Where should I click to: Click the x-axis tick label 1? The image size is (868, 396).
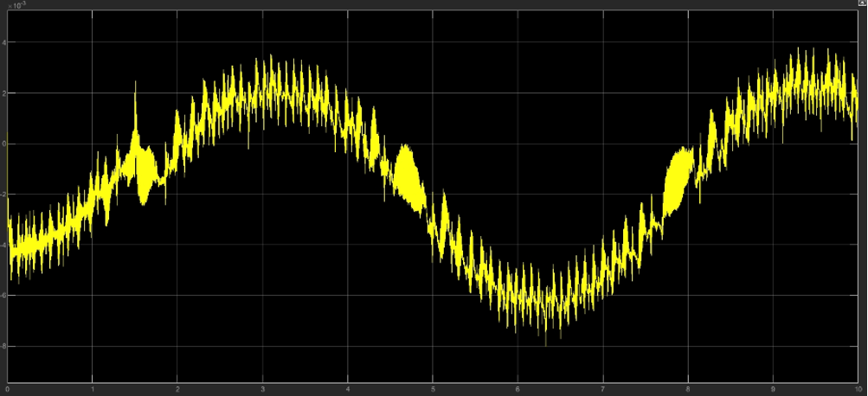point(93,389)
